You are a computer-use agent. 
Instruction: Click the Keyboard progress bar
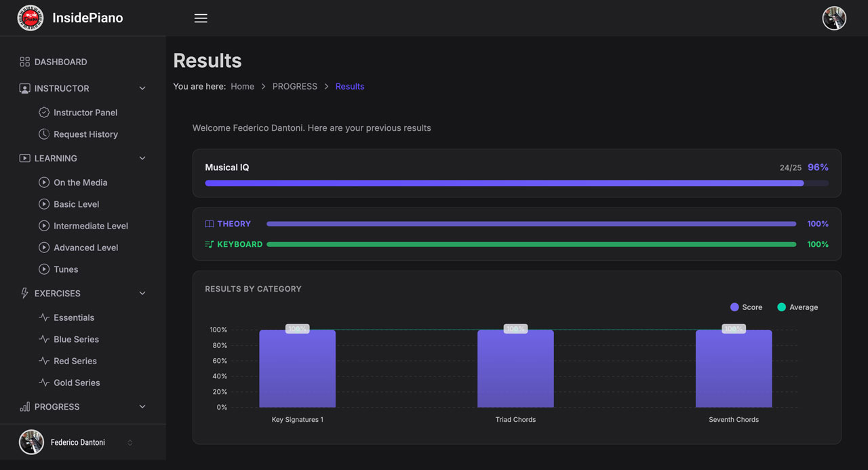point(531,244)
